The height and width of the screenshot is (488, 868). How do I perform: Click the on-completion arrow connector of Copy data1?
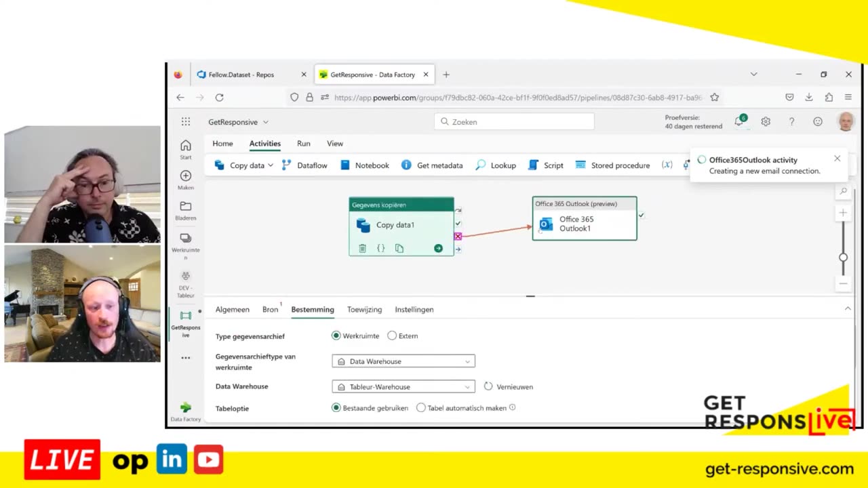tap(458, 249)
